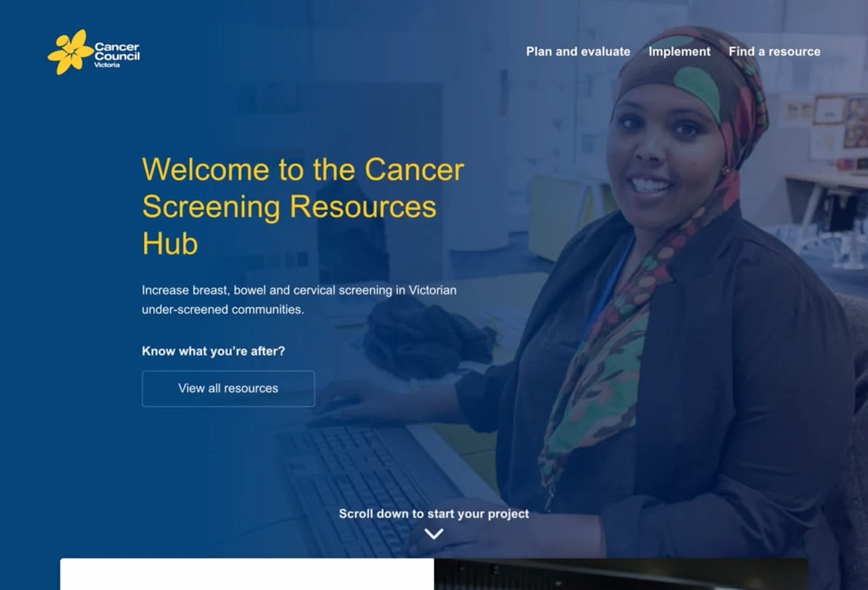Open Find a resource page
The height and width of the screenshot is (590, 868).
(x=774, y=51)
